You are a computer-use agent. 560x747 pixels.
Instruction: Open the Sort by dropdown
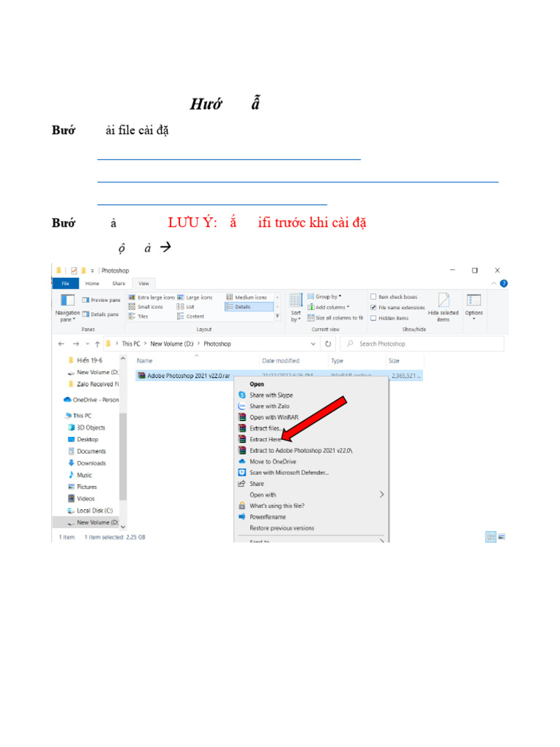pos(296,309)
